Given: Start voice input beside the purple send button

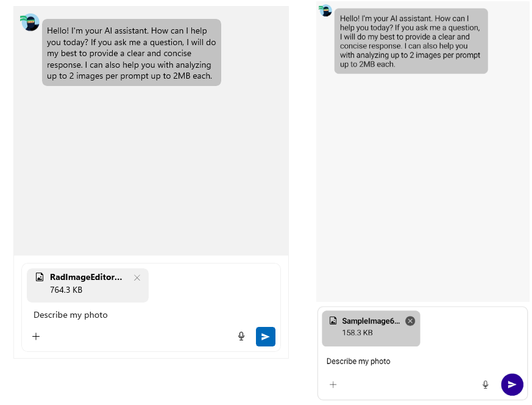Looking at the screenshot, I should 485,384.
